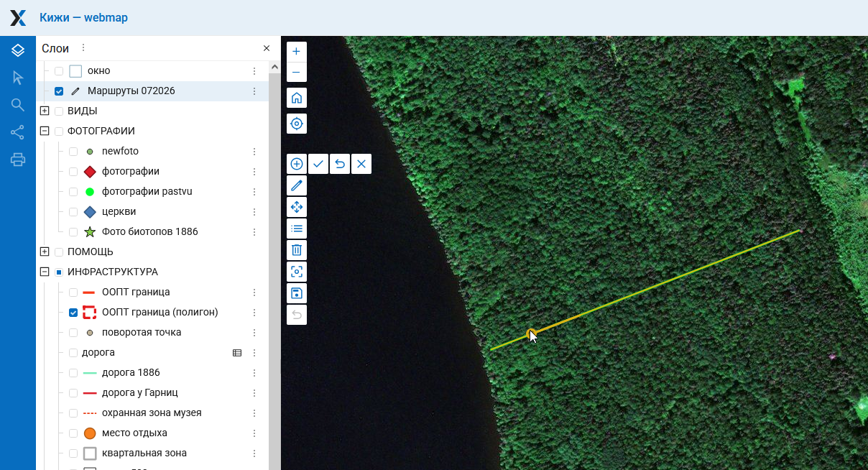Open the Кижи — webmap title link
The width and height of the screenshot is (868, 470).
[x=83, y=18]
